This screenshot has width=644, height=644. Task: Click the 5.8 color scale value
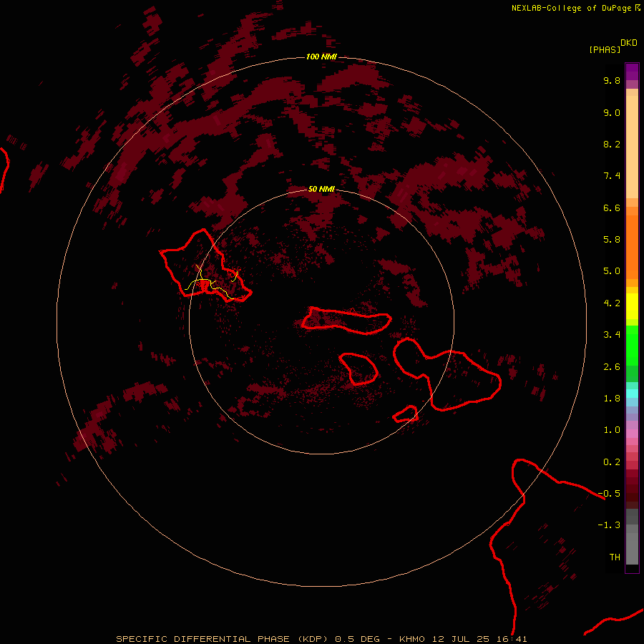pos(612,240)
